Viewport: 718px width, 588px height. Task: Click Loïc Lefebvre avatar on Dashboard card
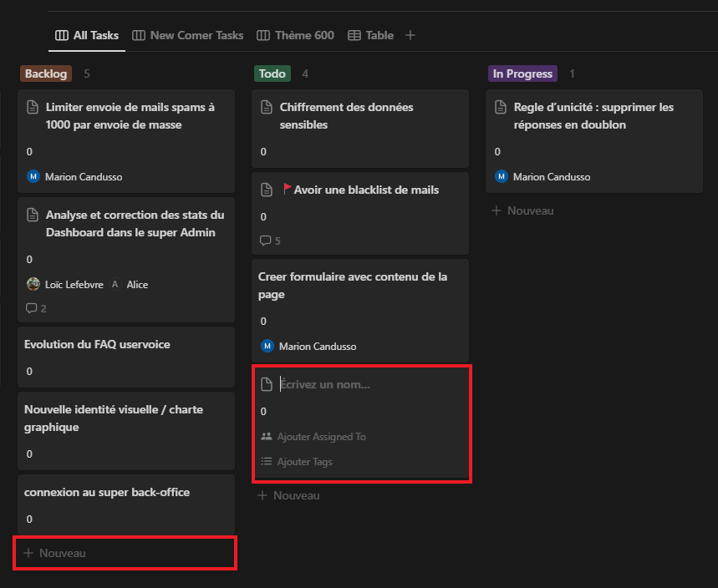pyautogui.click(x=33, y=284)
